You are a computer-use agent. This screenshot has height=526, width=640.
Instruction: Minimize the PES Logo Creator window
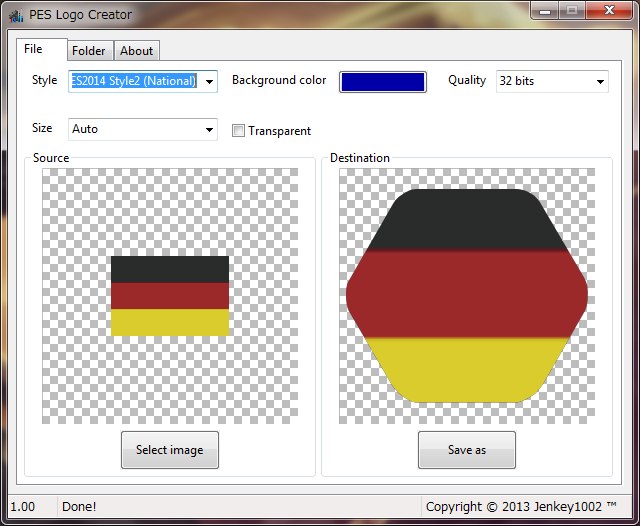(544, 11)
